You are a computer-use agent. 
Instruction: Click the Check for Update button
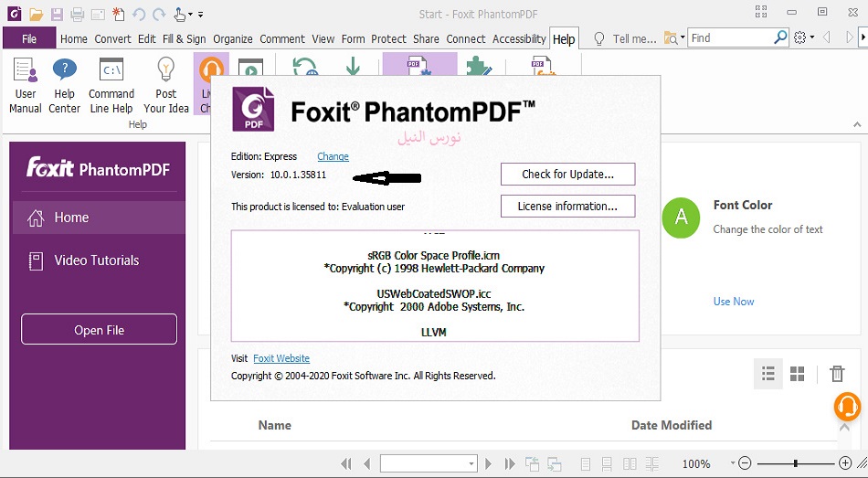pyautogui.click(x=567, y=174)
